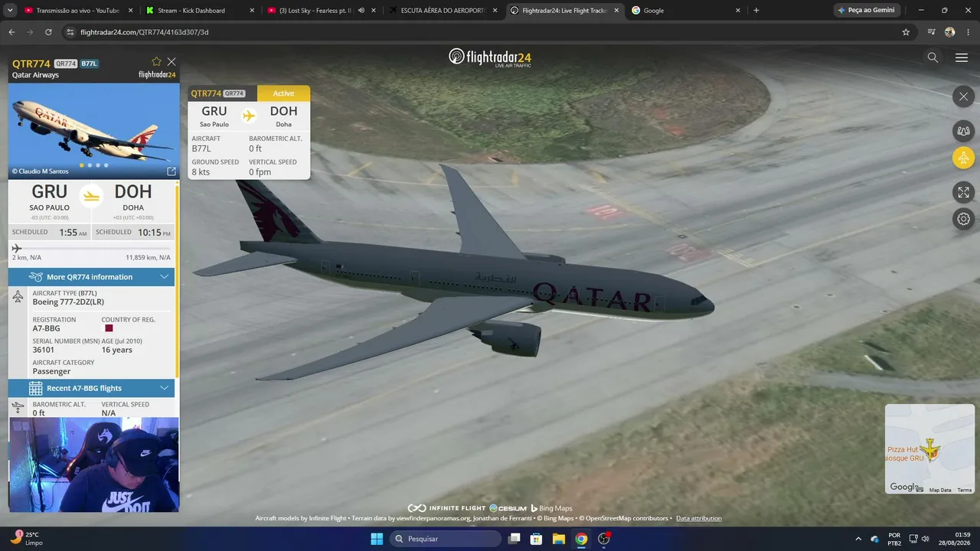Select the first photo carousel dot
The height and width of the screenshot is (551, 980).
81,165
